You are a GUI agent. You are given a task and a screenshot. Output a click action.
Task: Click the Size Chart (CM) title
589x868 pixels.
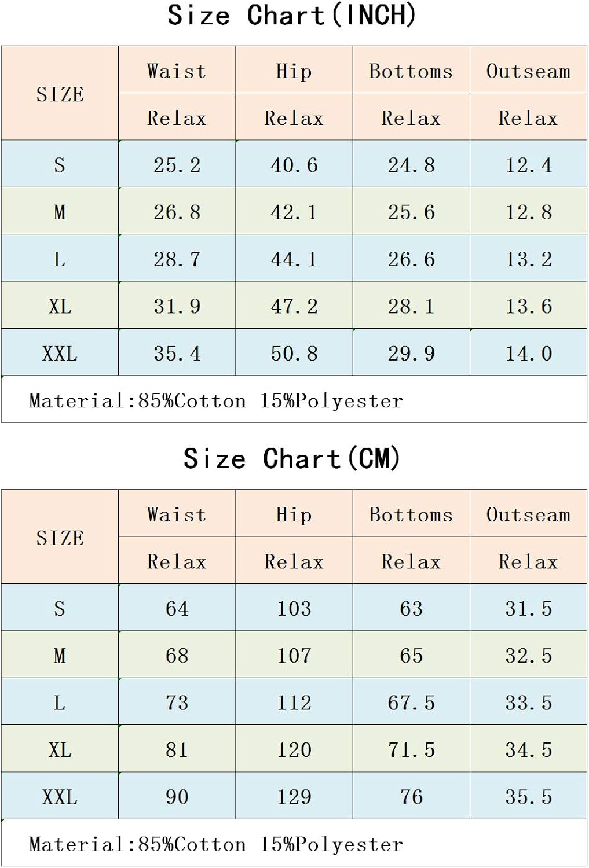292,459
